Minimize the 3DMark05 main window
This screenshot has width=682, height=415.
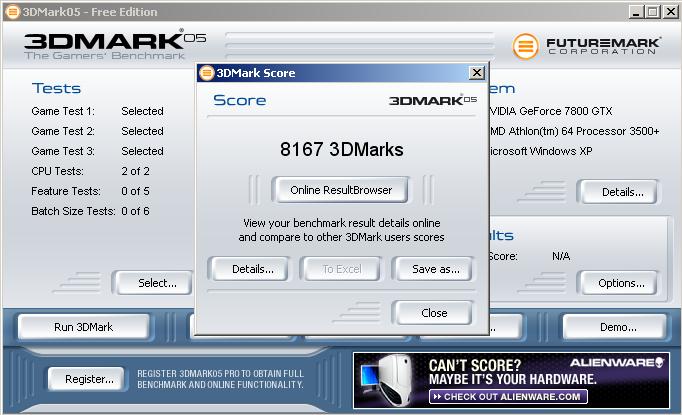(636, 12)
